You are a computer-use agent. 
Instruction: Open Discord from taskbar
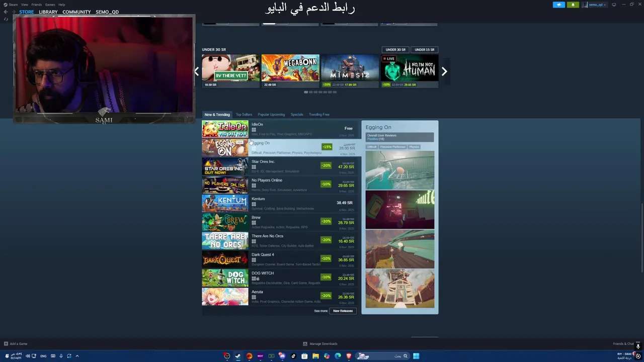(x=282, y=356)
